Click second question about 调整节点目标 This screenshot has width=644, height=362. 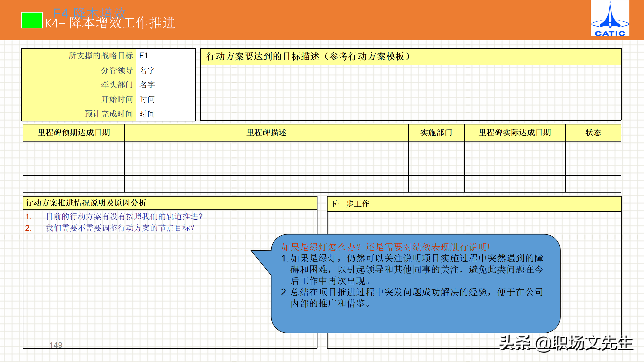(x=120, y=228)
